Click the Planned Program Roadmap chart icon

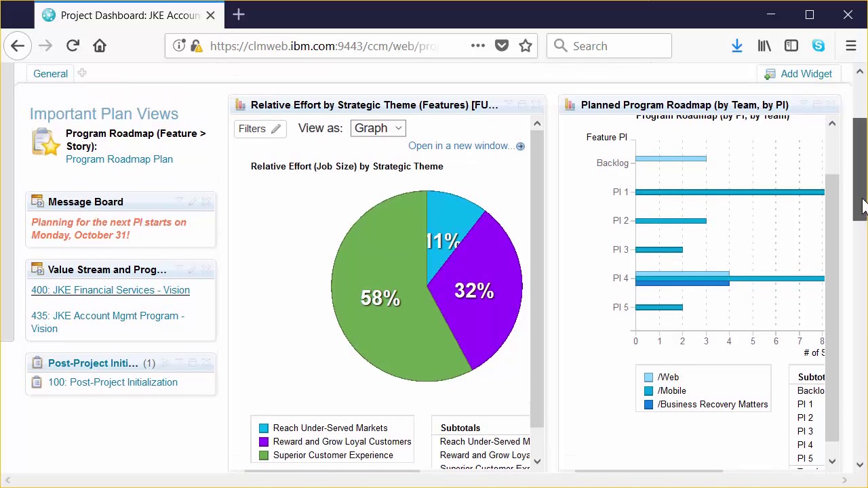click(x=570, y=105)
